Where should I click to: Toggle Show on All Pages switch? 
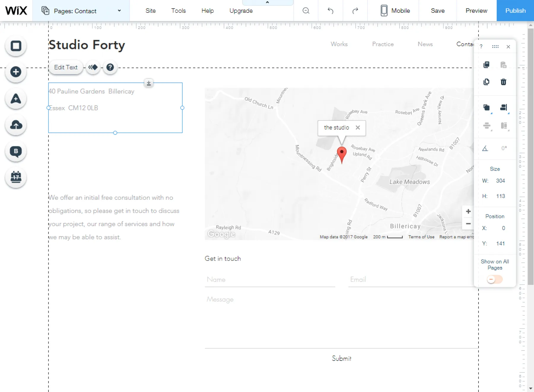click(494, 279)
